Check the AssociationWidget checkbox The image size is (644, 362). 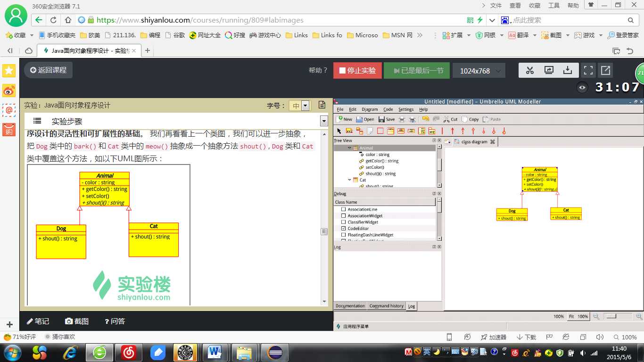pyautogui.click(x=343, y=216)
